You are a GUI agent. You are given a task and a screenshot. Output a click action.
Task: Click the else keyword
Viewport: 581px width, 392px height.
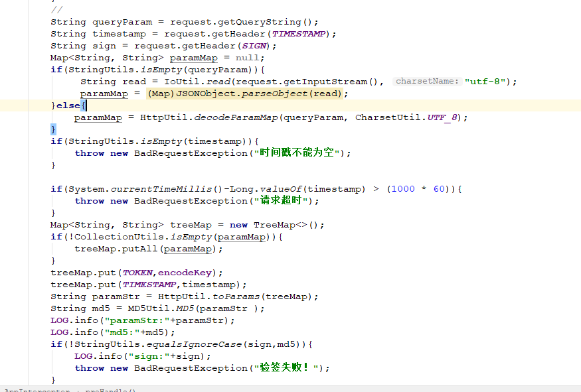68,105
